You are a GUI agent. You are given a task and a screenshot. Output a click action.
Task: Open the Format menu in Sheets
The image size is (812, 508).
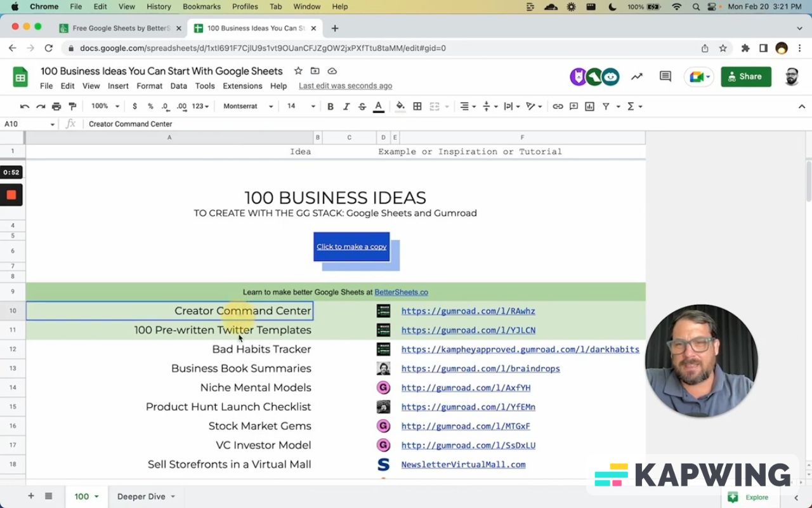point(150,86)
